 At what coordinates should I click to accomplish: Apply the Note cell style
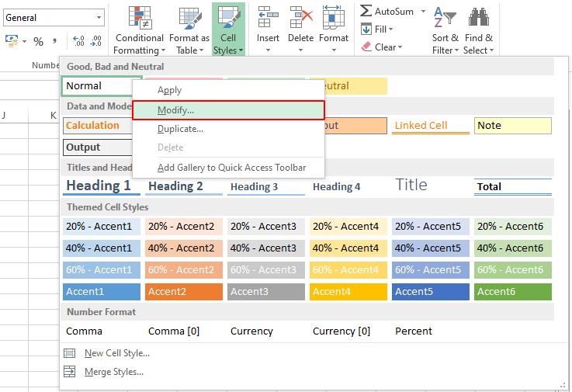coord(513,126)
